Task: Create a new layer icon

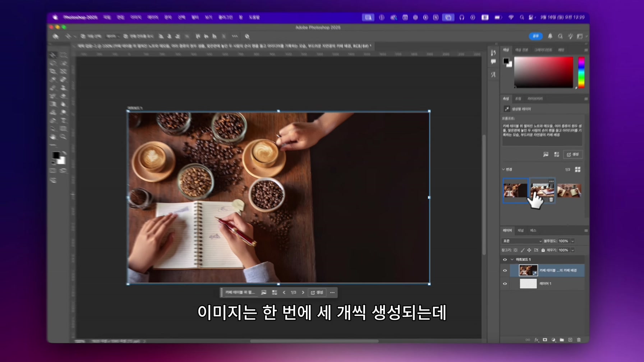Action: 570,340
